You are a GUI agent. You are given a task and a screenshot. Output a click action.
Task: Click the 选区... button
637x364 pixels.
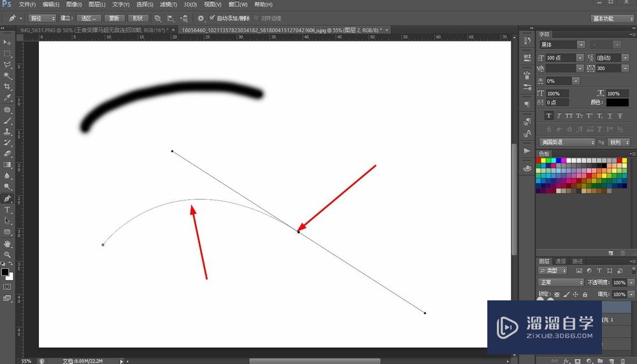coord(88,18)
